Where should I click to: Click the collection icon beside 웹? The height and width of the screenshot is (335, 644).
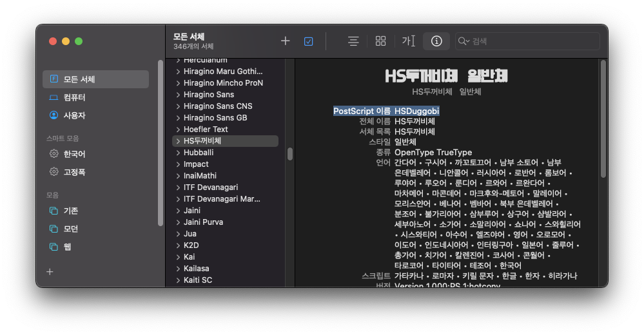tap(54, 247)
